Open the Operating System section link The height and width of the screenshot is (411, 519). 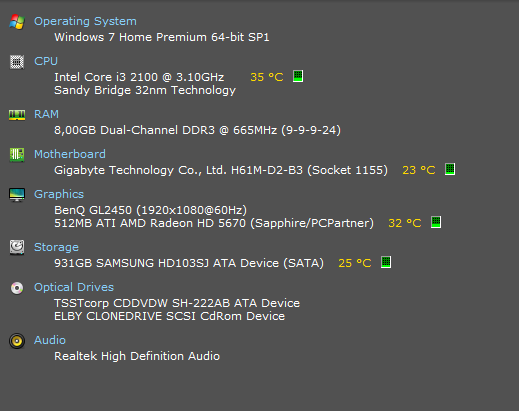pos(85,22)
